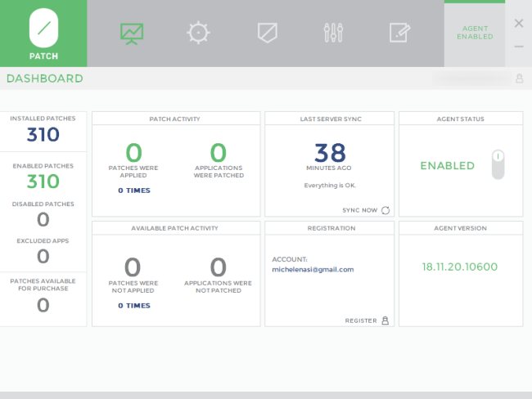Image resolution: width=532 pixels, height=399 pixels.
Task: Open the shield patches icon tab
Action: pos(268,33)
